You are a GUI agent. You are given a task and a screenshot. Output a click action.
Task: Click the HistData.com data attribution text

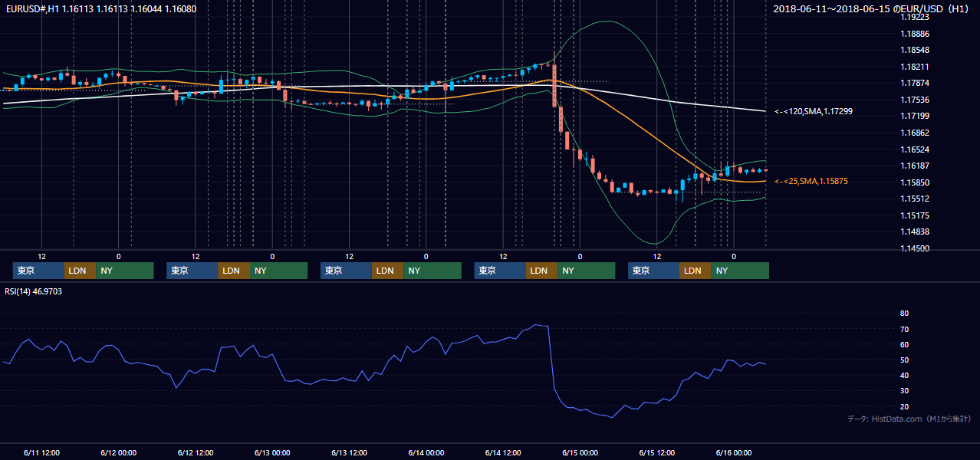(x=909, y=419)
